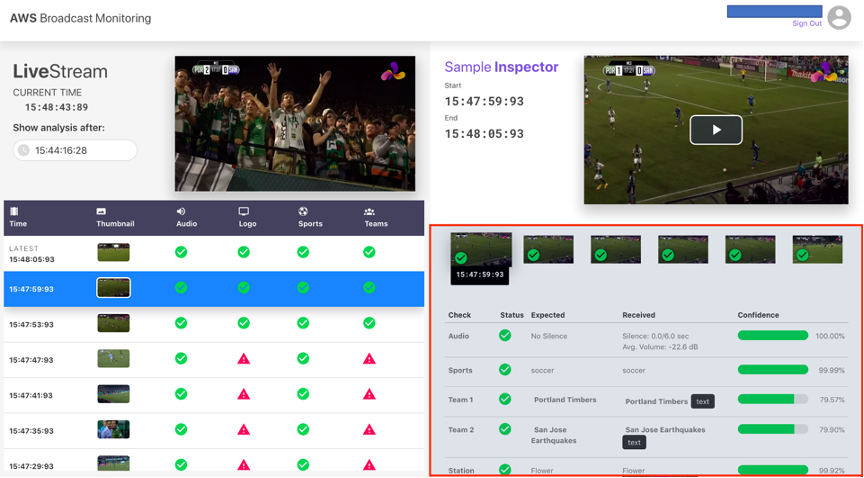Edit the Show analysis after time field

click(x=75, y=150)
